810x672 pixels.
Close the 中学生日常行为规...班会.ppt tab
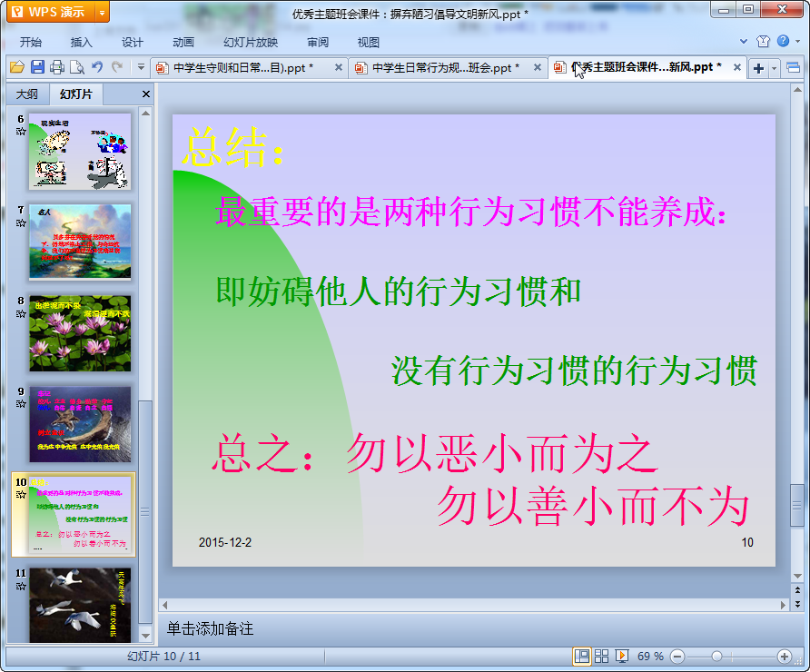538,67
